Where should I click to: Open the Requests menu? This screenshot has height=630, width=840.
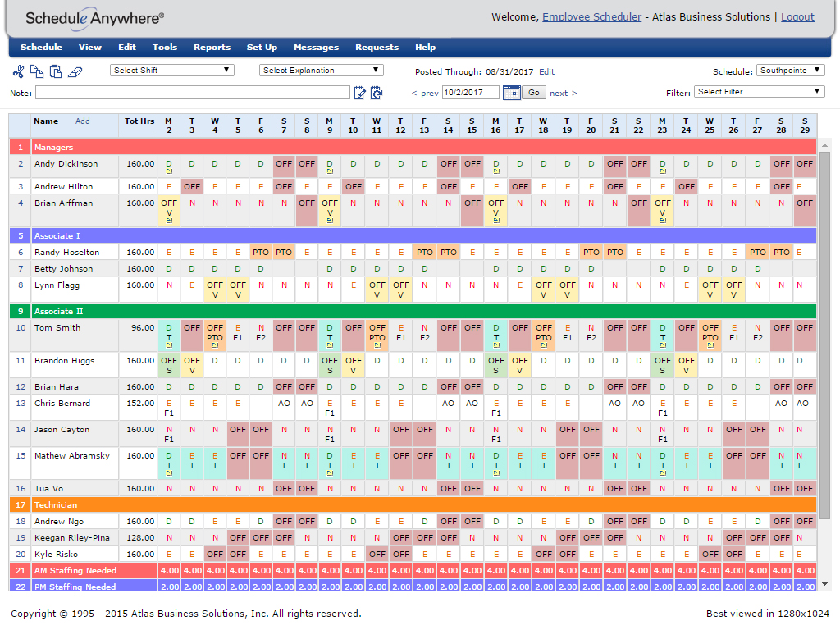[x=377, y=47]
